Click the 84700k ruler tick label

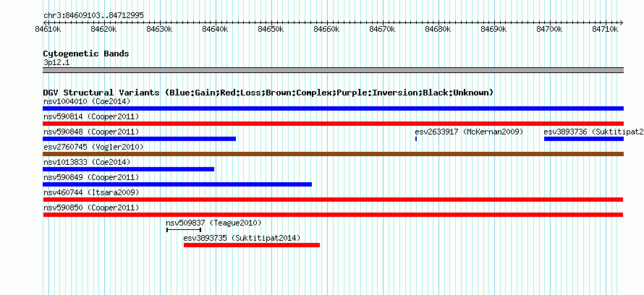550,30
